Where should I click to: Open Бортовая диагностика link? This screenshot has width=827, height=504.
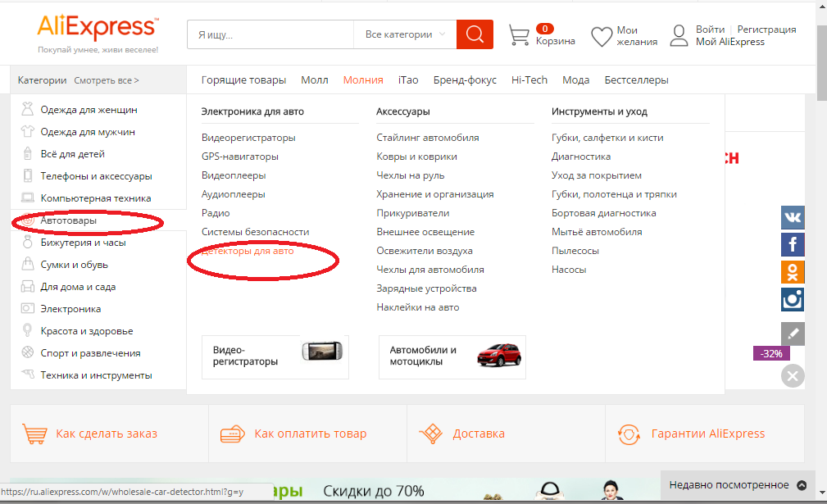(x=604, y=213)
